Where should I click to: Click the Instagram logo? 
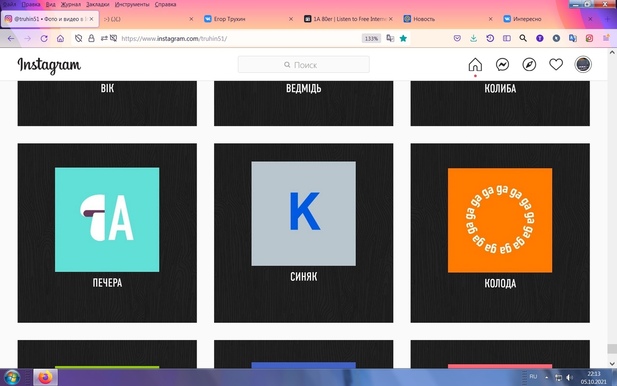[49, 65]
